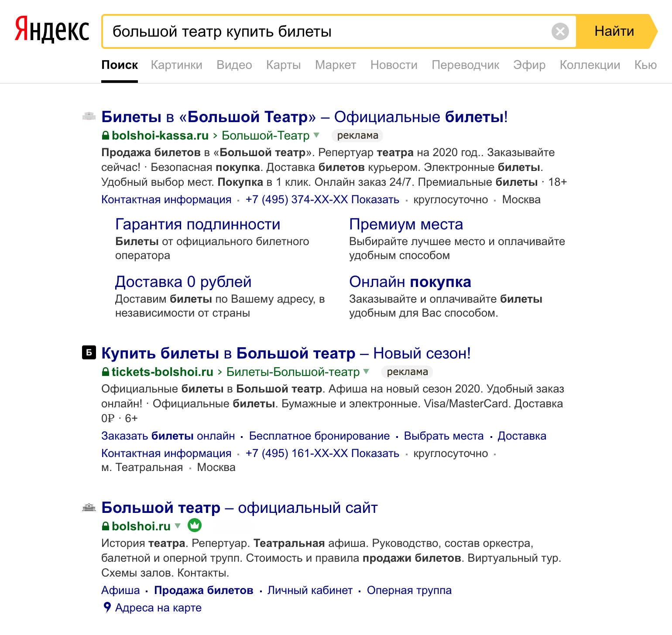Expand the dropdown arrow after Большой-Театр

pos(317,135)
